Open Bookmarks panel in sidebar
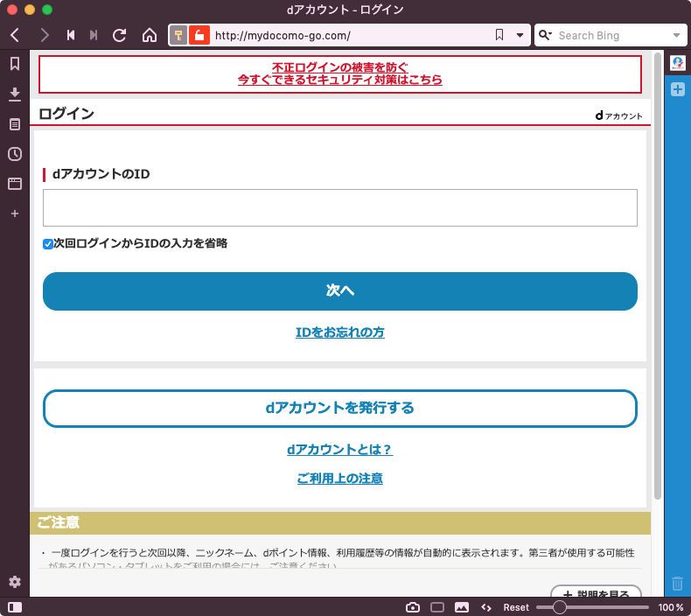Viewport: 691px width, 616px height. pyautogui.click(x=15, y=64)
